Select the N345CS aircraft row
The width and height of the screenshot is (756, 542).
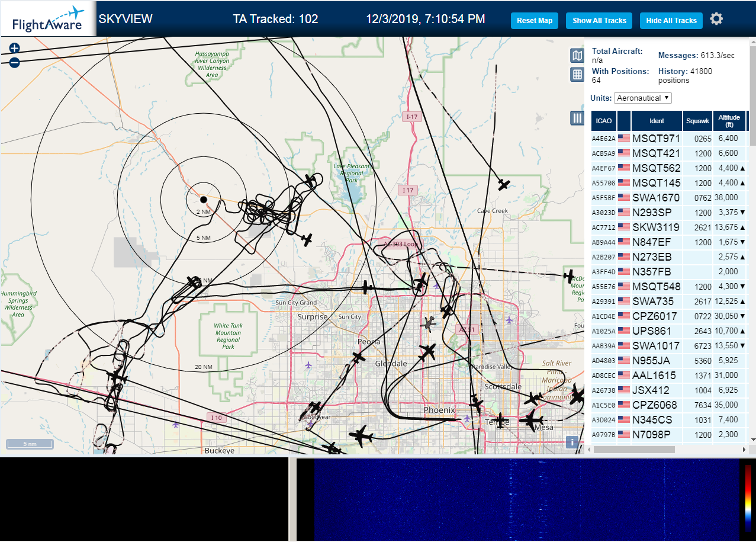point(670,419)
